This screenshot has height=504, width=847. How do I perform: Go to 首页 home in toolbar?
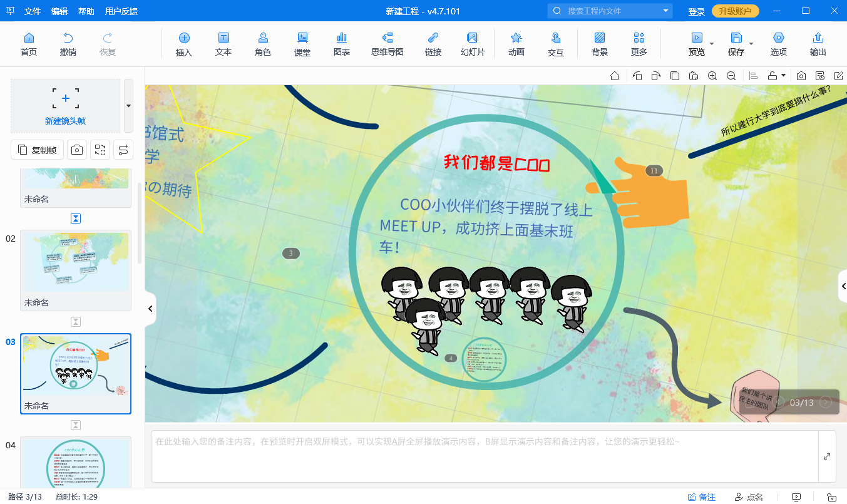point(29,44)
